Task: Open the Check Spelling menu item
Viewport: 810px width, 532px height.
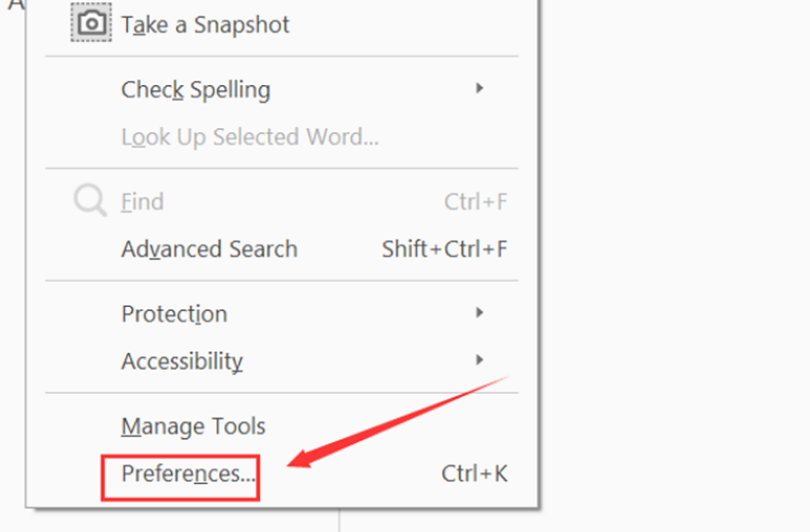Action: [196, 90]
